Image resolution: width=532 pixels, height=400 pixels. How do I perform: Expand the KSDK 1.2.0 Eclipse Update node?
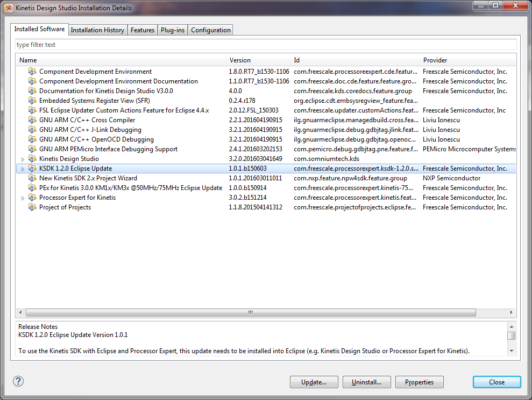[23, 169]
